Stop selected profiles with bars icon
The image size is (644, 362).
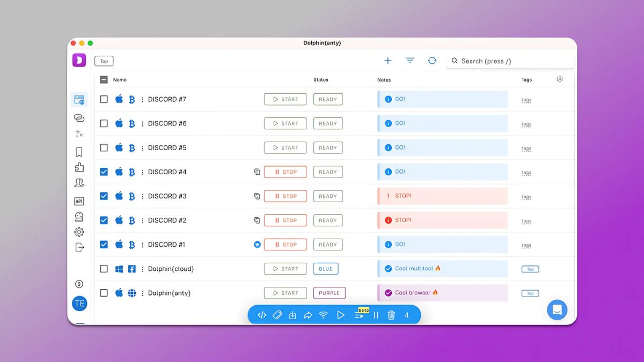pyautogui.click(x=376, y=315)
